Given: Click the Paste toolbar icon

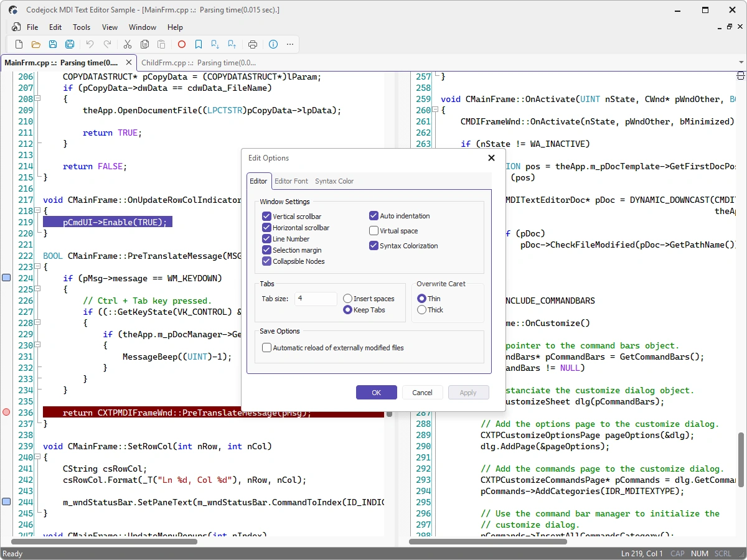Looking at the screenshot, I should 161,44.
